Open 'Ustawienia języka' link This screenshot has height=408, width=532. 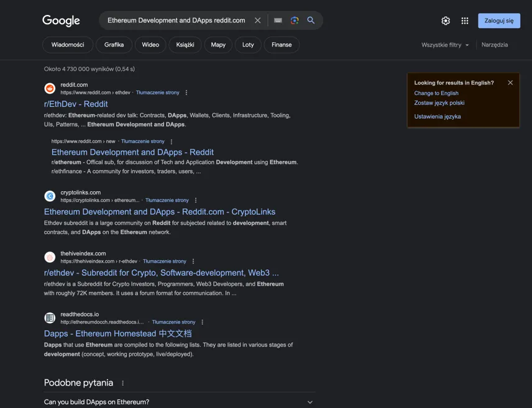438,116
